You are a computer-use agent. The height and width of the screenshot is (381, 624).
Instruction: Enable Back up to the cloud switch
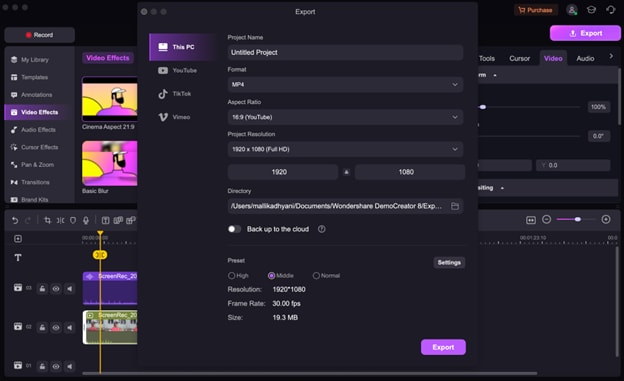[x=234, y=229]
